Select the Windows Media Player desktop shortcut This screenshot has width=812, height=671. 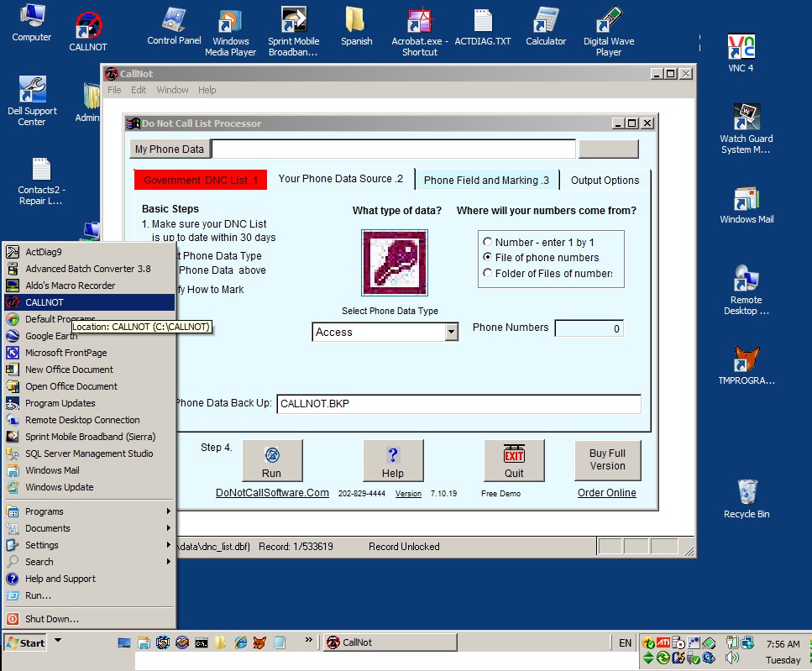point(230,32)
